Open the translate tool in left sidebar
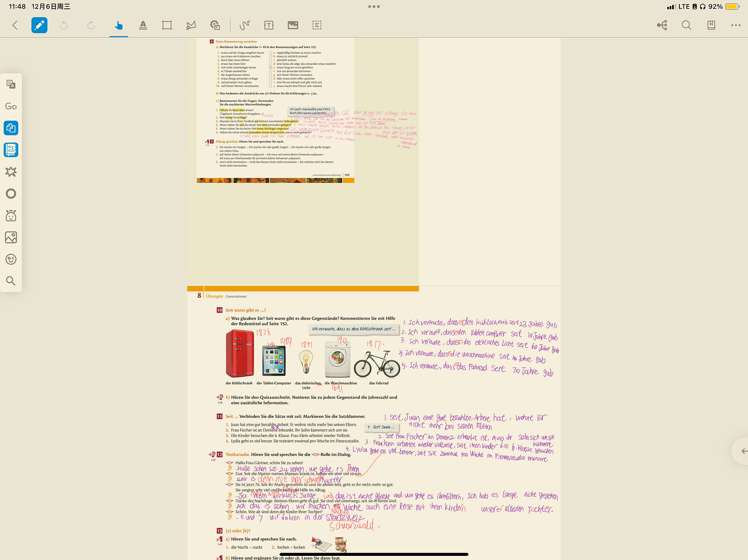 click(11, 84)
